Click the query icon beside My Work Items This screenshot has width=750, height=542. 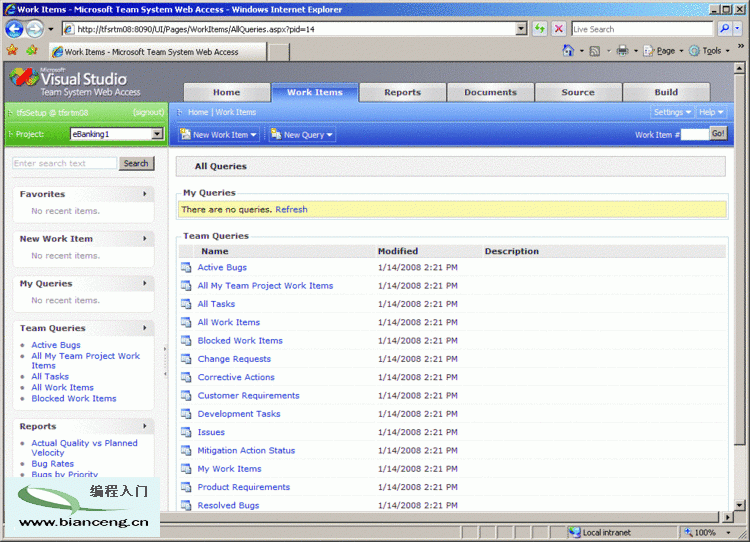[x=186, y=469]
